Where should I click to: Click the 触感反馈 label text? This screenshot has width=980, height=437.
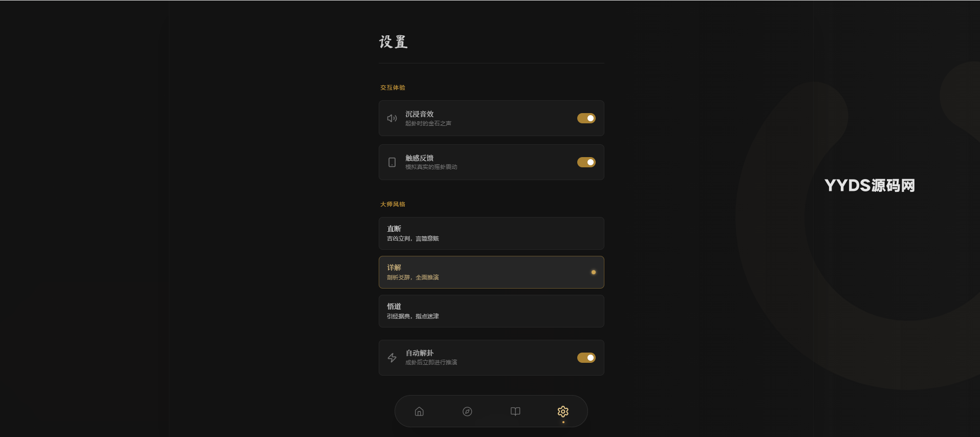point(420,158)
